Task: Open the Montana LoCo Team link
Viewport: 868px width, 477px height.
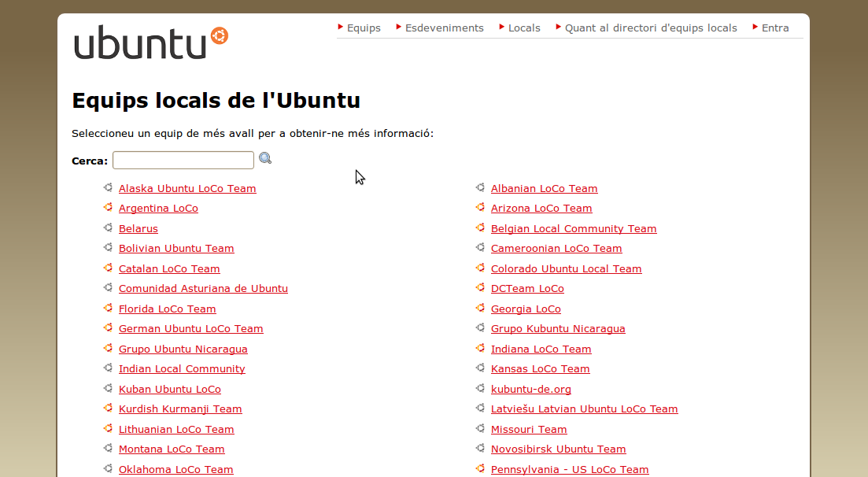Action: [172, 449]
